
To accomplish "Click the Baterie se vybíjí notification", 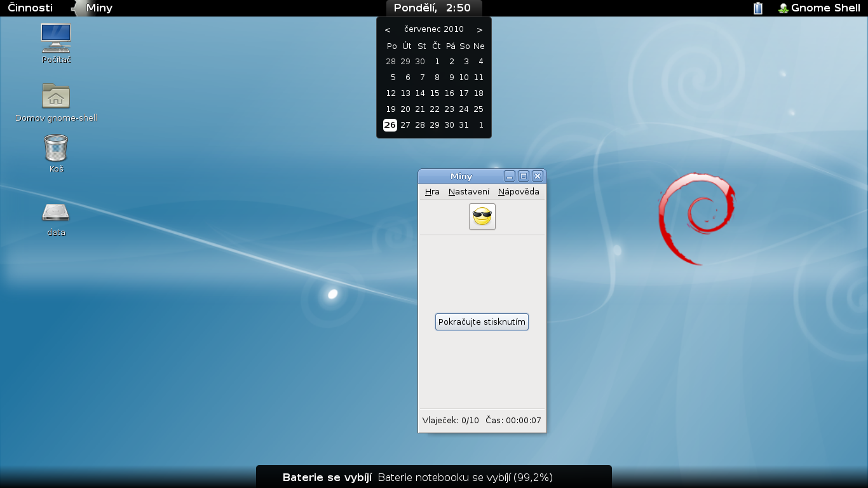I will (434, 477).
